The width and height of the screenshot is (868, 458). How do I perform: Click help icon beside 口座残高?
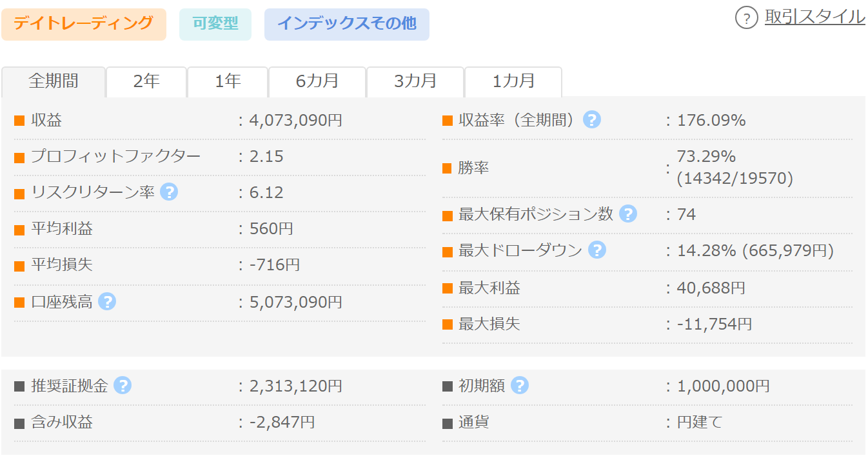click(x=107, y=301)
